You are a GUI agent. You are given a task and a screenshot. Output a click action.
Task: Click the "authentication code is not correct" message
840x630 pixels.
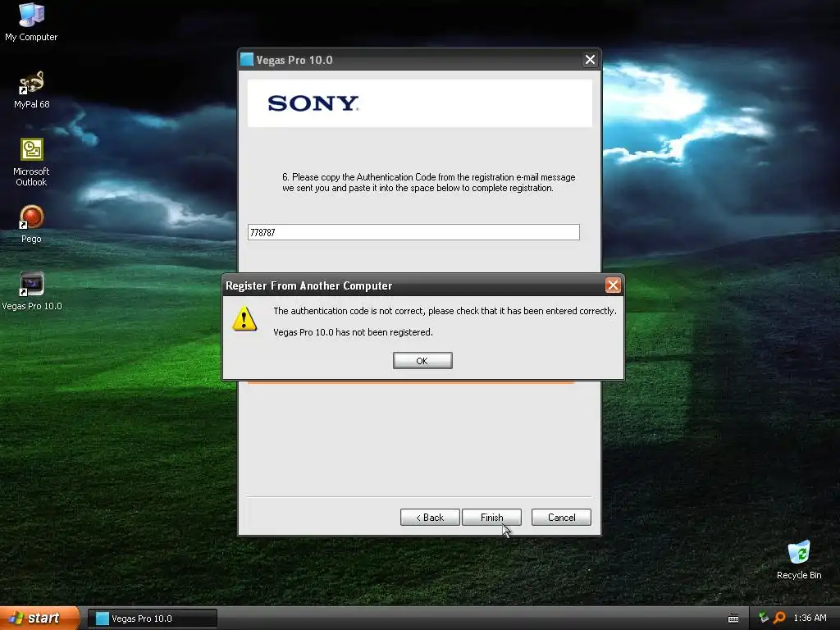click(445, 311)
